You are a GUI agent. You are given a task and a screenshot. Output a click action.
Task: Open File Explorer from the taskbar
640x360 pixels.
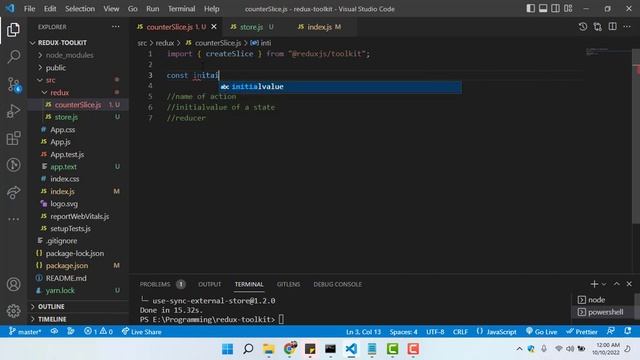(x=269, y=349)
